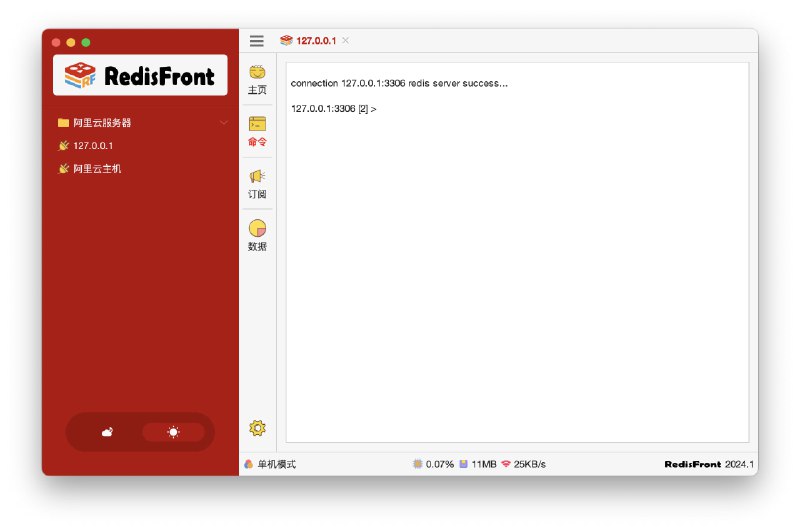Switch to dark theme cloud-moon toggle
Viewport: 800px width, 531px height.
point(107,432)
